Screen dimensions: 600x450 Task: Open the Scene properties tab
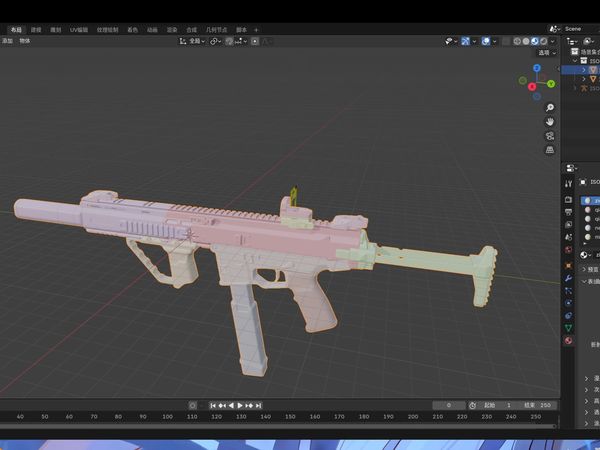pos(568,237)
